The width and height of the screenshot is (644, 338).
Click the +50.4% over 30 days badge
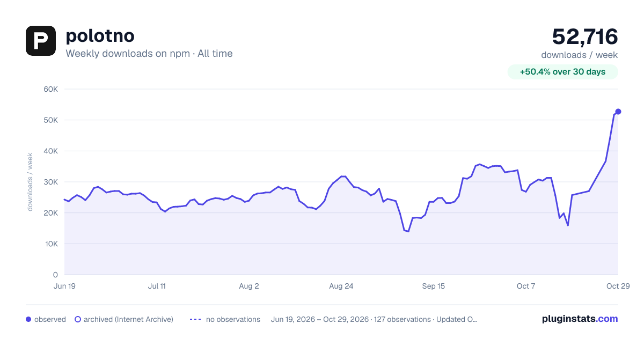coord(563,72)
